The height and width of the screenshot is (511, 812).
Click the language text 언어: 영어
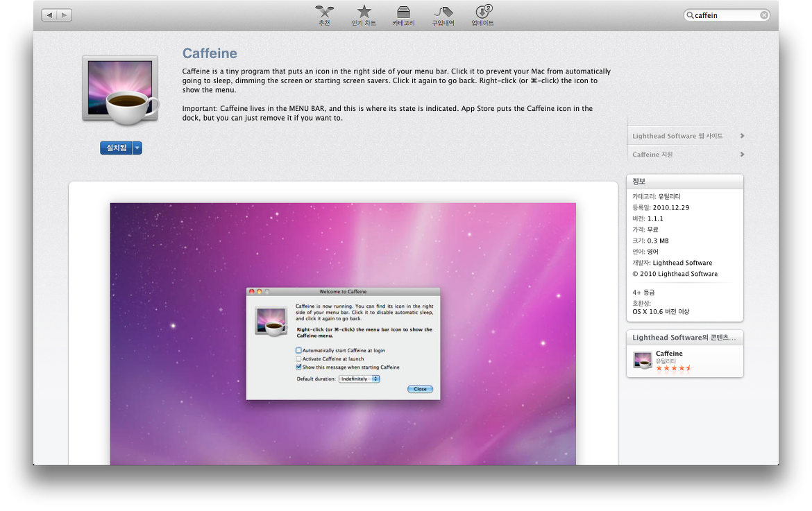[x=645, y=252]
